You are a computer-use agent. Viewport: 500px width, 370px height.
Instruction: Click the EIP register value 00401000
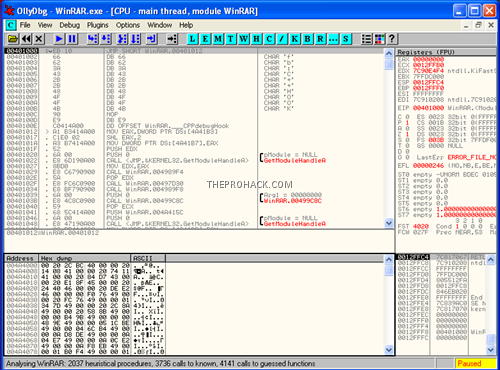coord(428,108)
